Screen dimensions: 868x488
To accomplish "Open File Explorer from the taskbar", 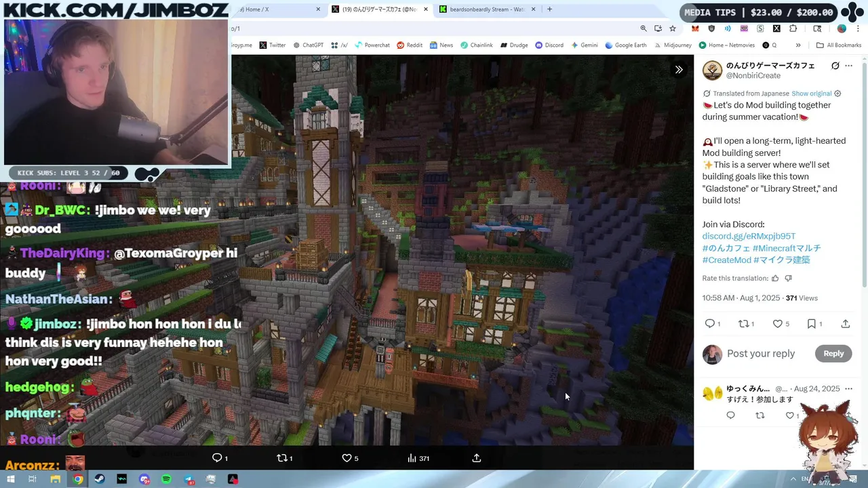I will (56, 479).
